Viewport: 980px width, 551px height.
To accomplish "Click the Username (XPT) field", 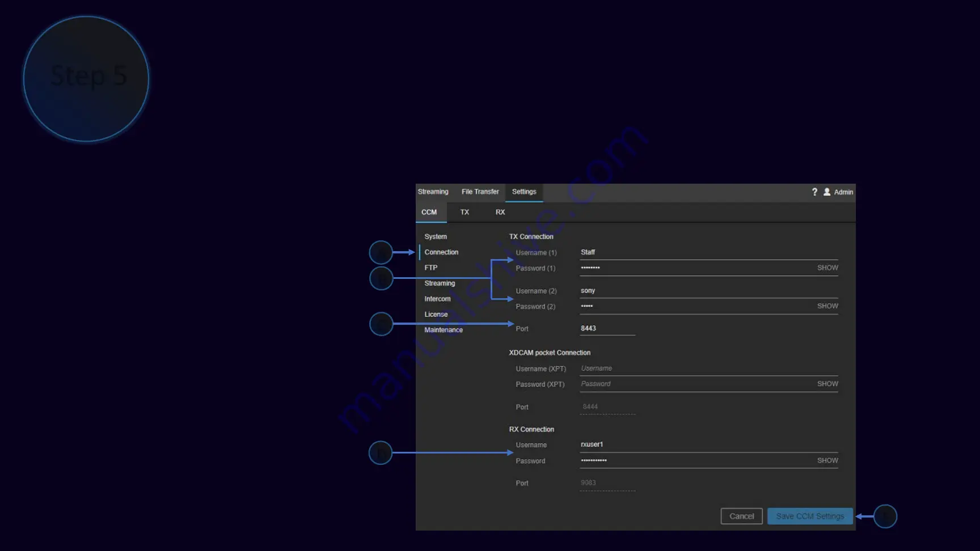I will [x=708, y=368].
